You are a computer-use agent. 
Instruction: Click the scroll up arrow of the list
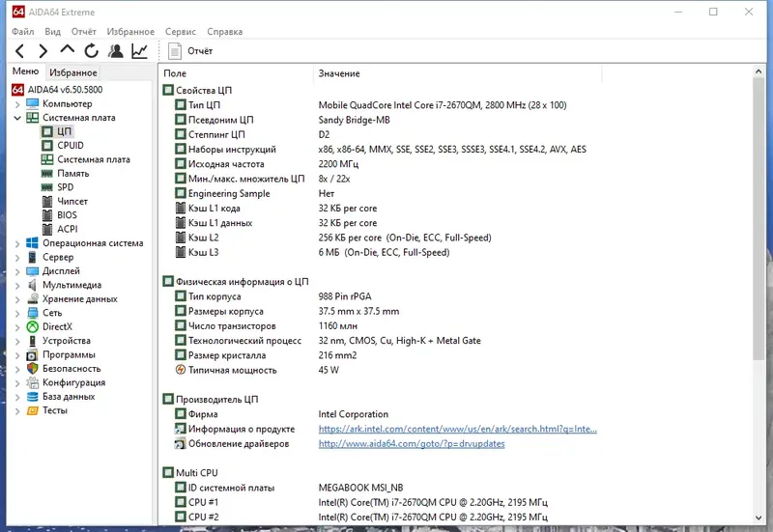coord(759,71)
